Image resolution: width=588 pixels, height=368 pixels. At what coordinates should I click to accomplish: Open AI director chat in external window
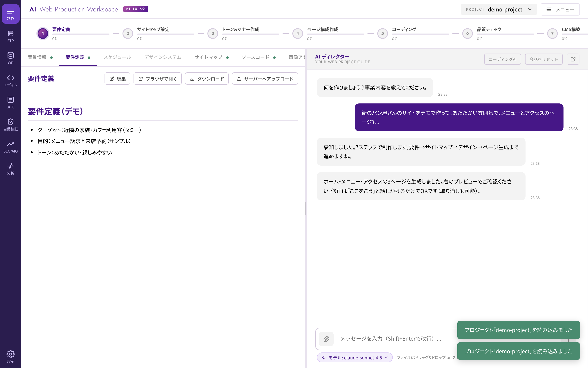(x=573, y=59)
